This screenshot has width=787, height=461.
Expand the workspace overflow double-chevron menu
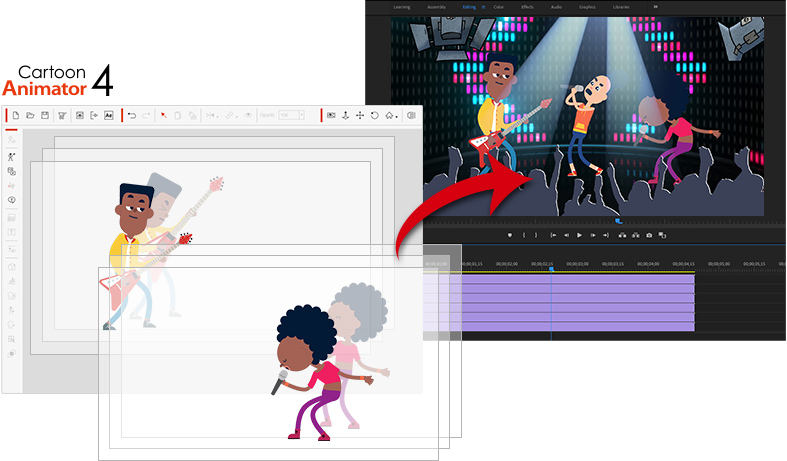pos(656,6)
